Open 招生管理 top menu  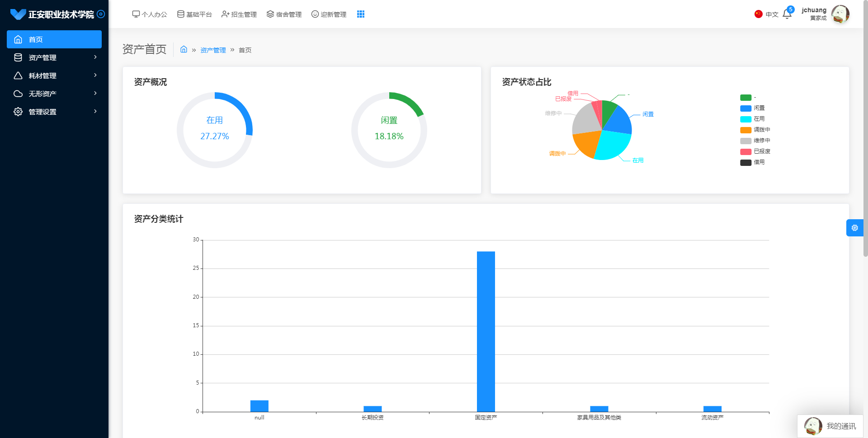point(239,14)
